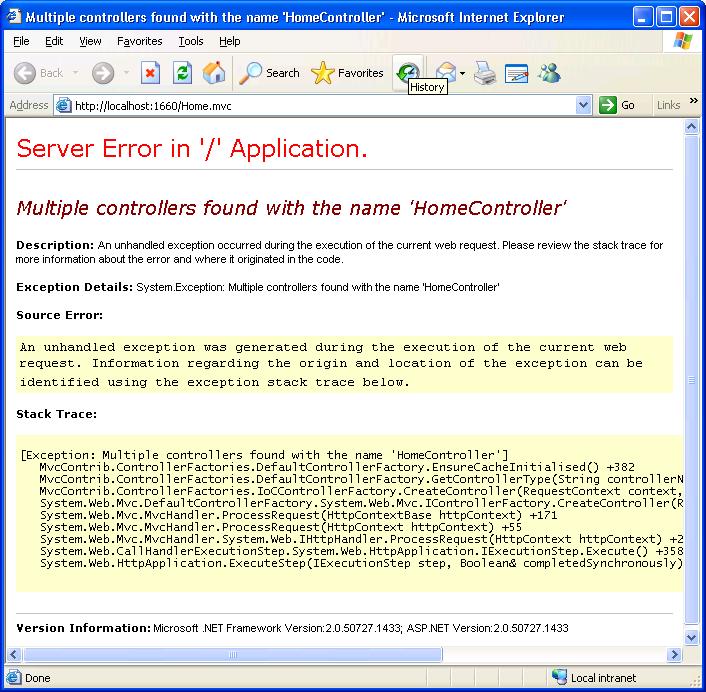Click the vertical scrollbar up arrow
706x692 pixels.
click(x=692, y=127)
